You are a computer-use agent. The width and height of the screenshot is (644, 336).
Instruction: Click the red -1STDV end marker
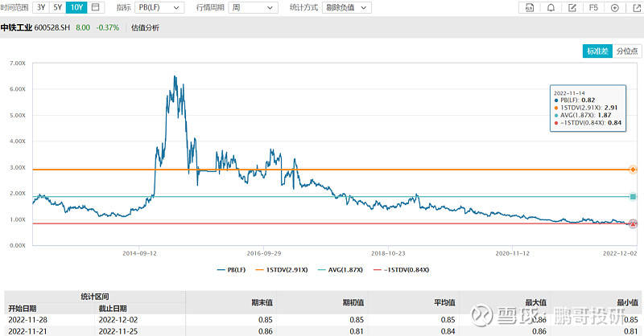coord(633,223)
